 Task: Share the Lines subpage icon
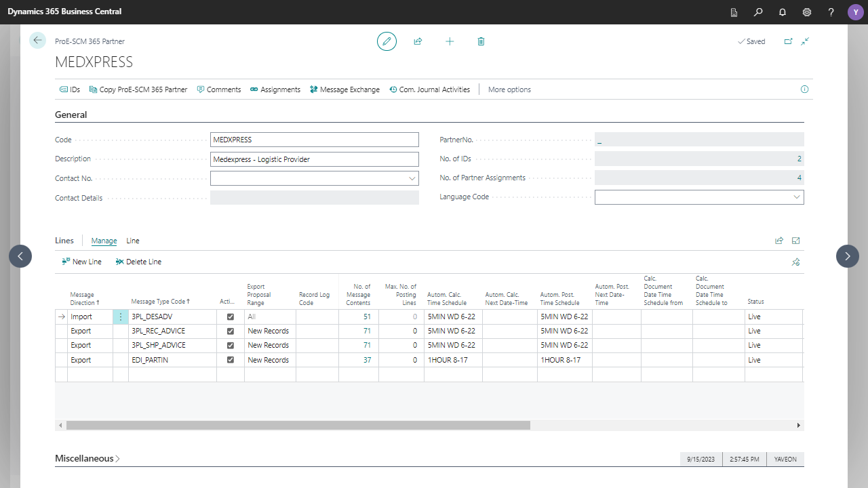[779, 241]
